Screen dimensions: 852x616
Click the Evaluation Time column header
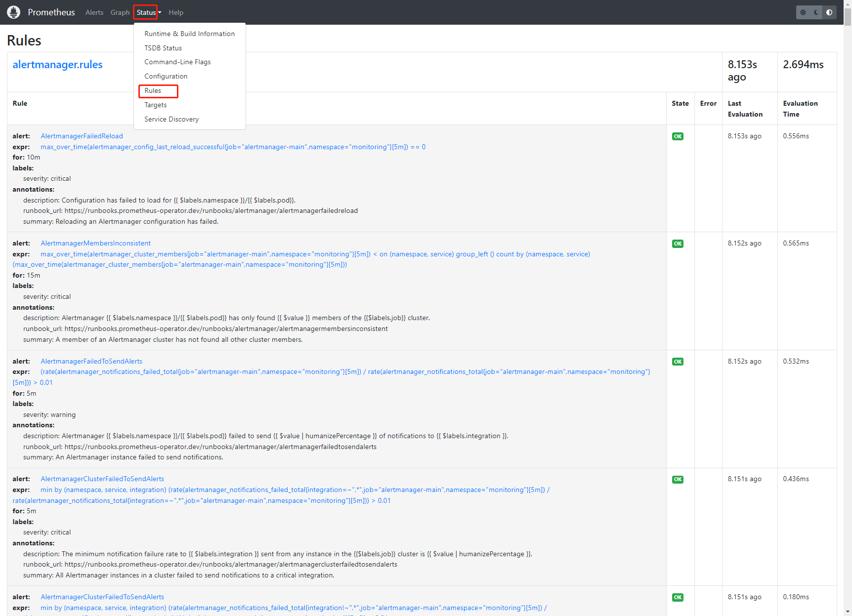pos(800,109)
